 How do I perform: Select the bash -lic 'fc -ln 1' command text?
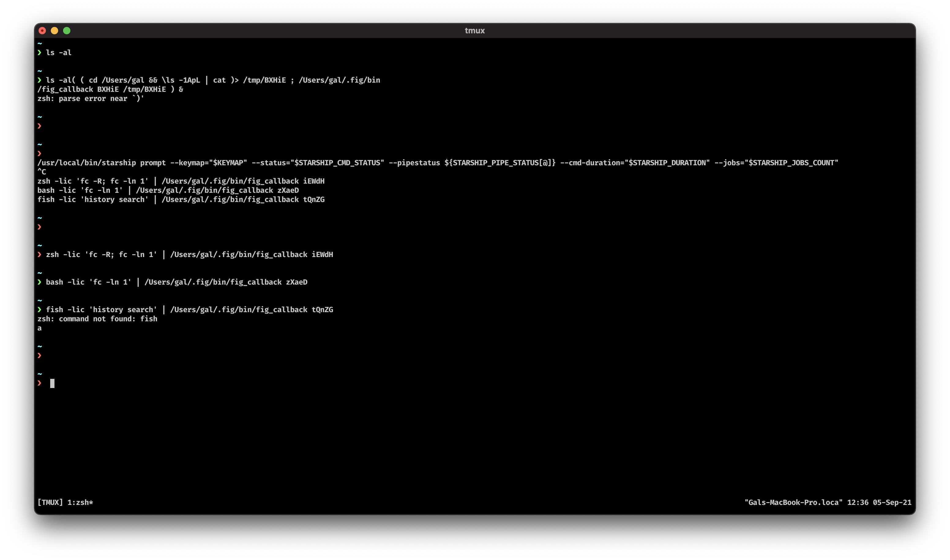pos(88,282)
